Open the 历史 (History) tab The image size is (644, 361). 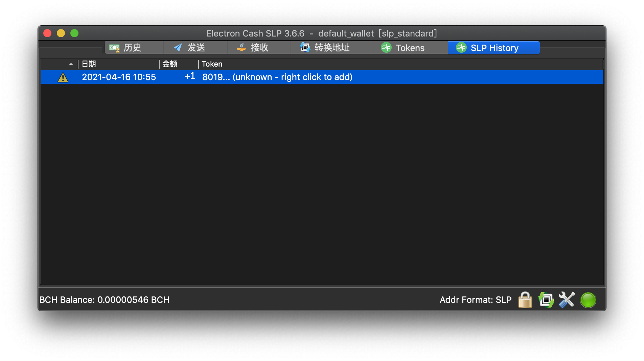click(x=134, y=48)
